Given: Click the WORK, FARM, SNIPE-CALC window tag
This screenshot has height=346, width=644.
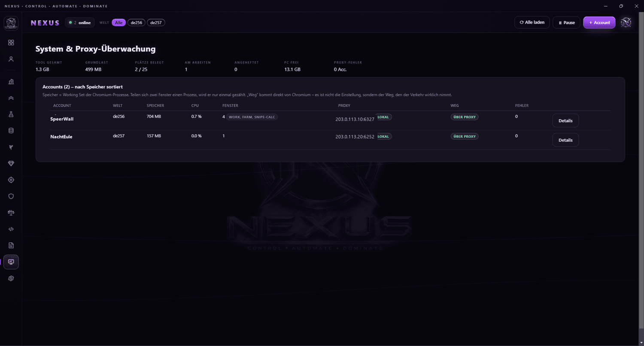Looking at the screenshot, I should pos(252,117).
